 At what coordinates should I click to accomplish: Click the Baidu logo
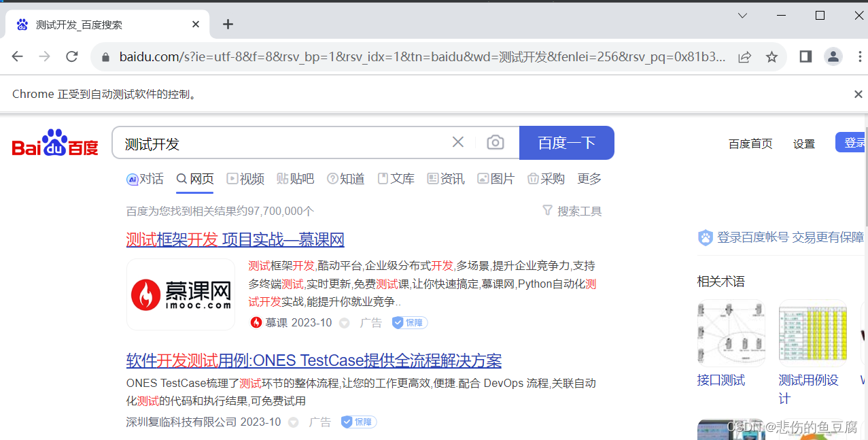pos(55,143)
